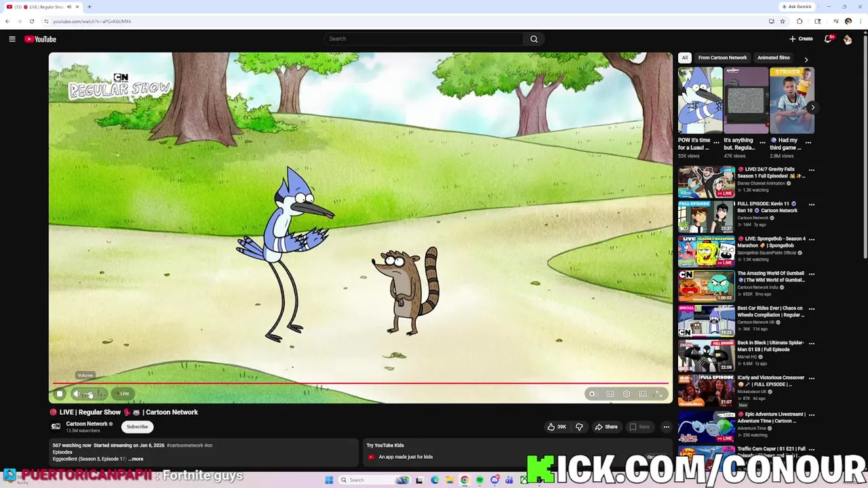Screen dimensions: 868x488
Task: Click the browser address bar URL
Action: pyautogui.click(x=92, y=21)
